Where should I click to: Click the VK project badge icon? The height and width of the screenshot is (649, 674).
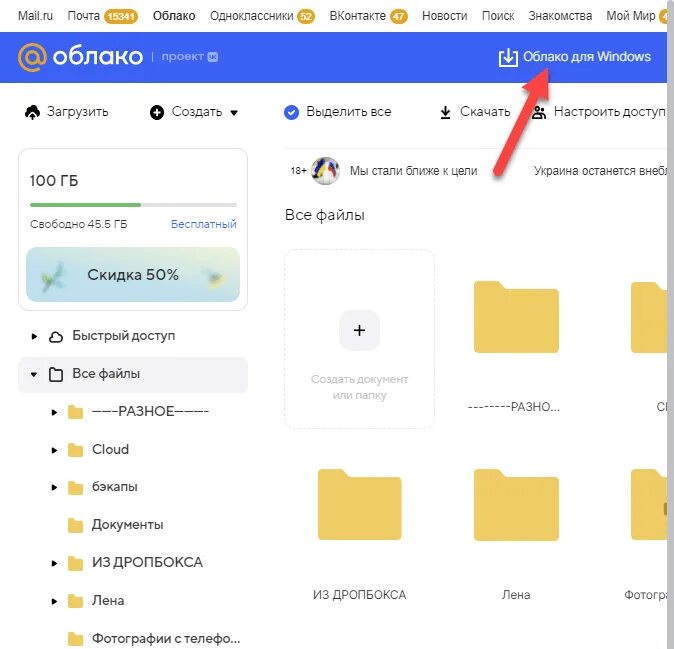coord(212,57)
